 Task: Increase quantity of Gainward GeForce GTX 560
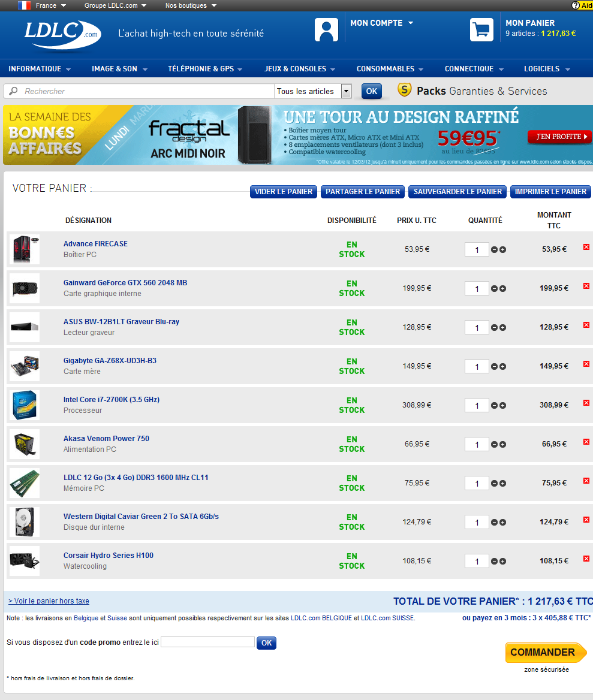502,289
